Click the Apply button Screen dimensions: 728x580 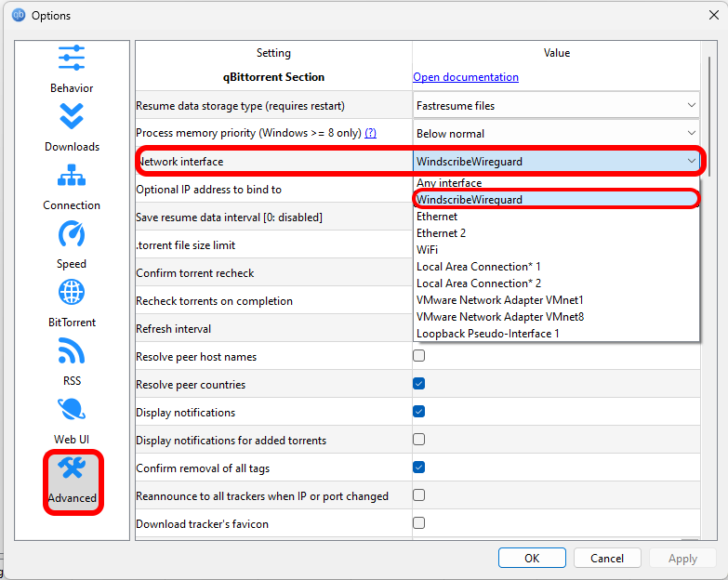(x=682, y=558)
